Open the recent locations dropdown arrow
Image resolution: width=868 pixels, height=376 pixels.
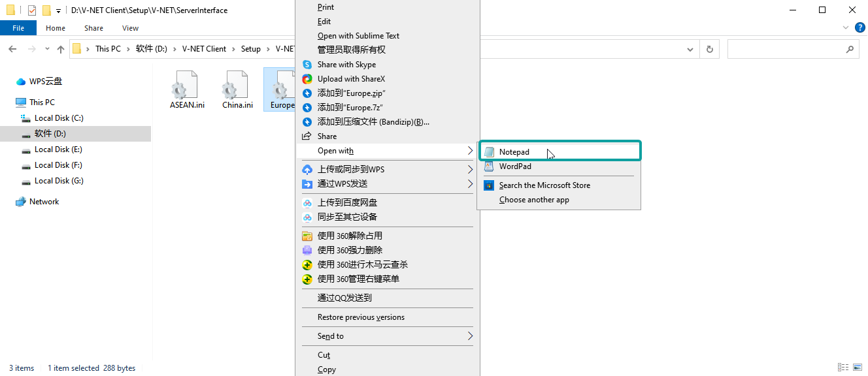click(x=47, y=49)
